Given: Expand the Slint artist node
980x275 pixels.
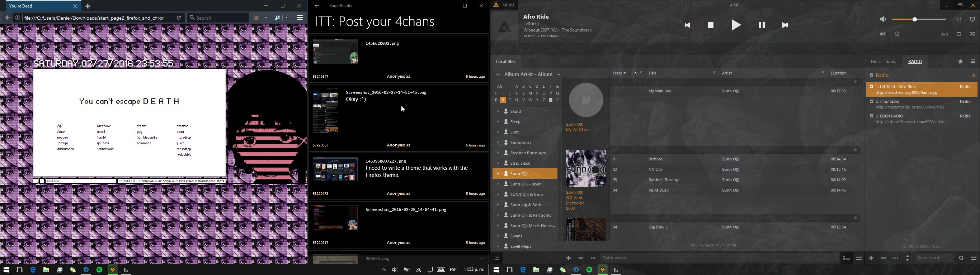Looking at the screenshot, I should coord(498,132).
